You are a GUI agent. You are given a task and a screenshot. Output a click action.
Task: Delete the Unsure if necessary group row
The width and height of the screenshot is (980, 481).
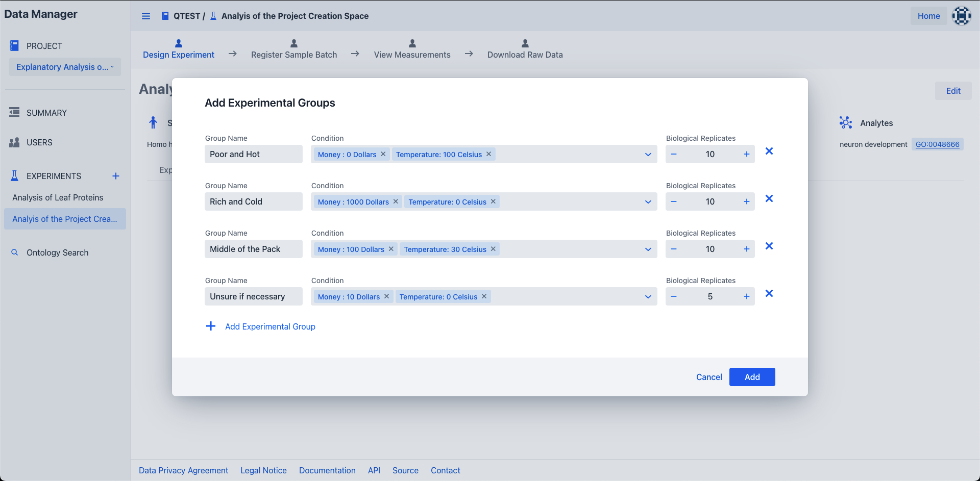tap(769, 293)
